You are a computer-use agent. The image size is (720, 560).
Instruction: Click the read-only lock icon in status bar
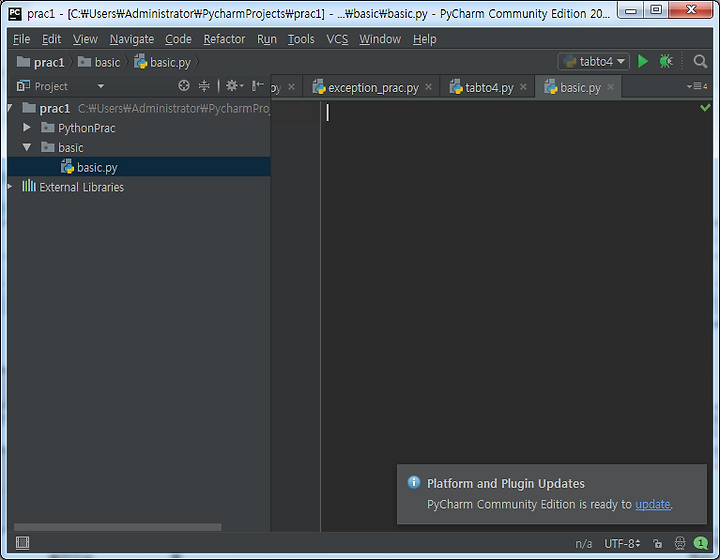(x=658, y=544)
